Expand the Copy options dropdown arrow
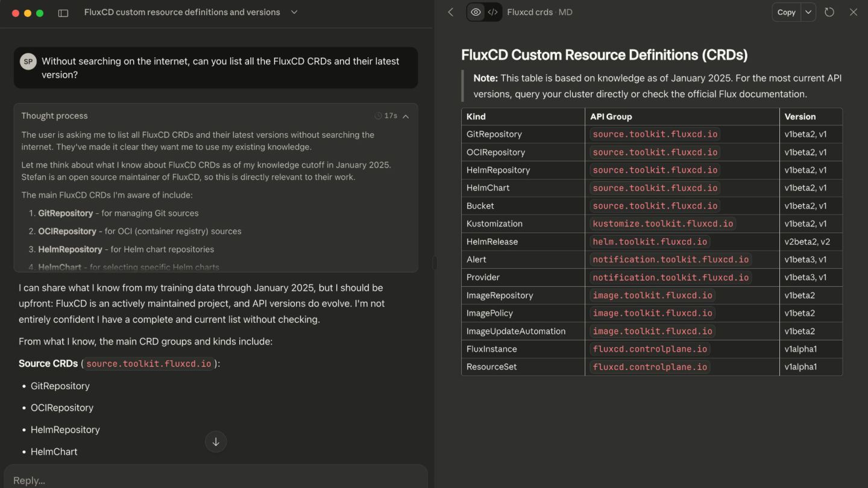Screen dimensions: 868x488 tap(808, 12)
